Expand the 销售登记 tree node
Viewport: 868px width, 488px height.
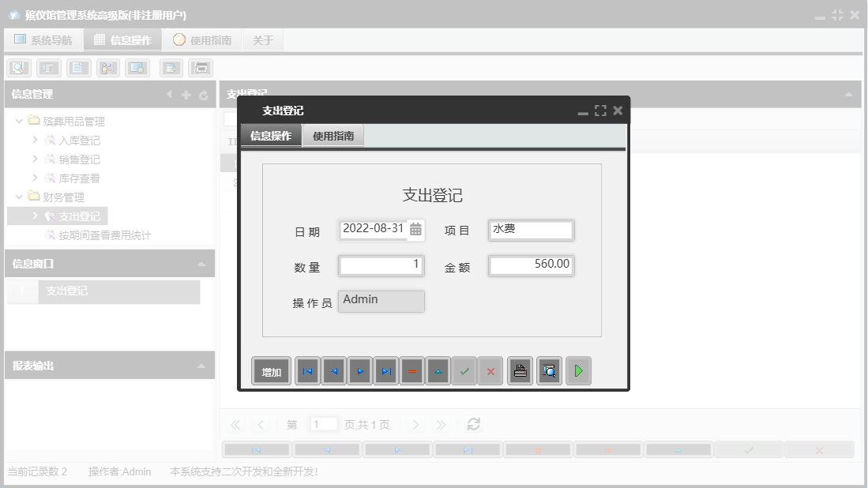point(34,159)
